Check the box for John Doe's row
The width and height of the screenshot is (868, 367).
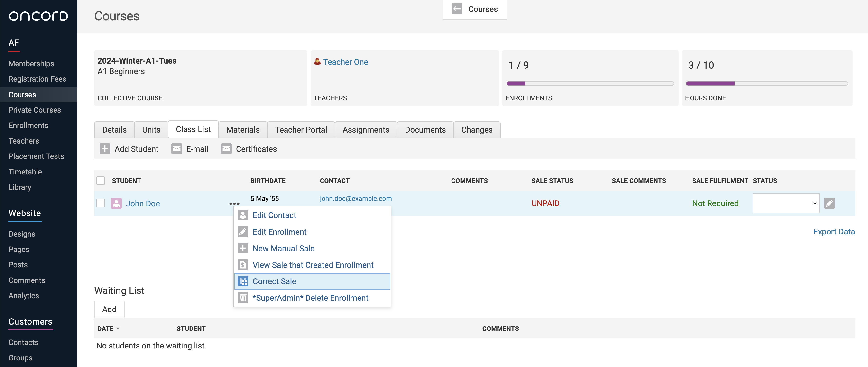101,203
